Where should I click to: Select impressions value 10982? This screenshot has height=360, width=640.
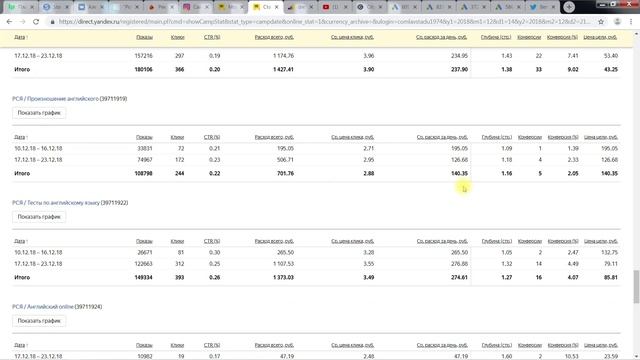click(x=144, y=356)
